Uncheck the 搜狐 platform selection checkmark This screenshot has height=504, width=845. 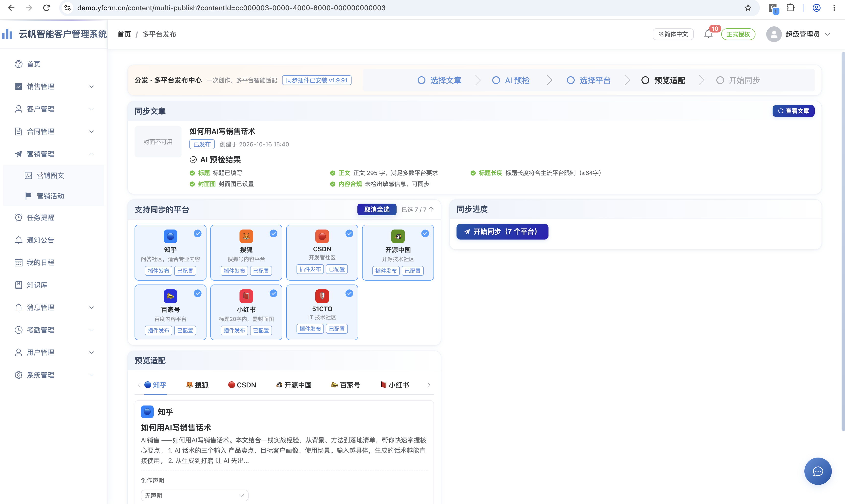click(273, 233)
